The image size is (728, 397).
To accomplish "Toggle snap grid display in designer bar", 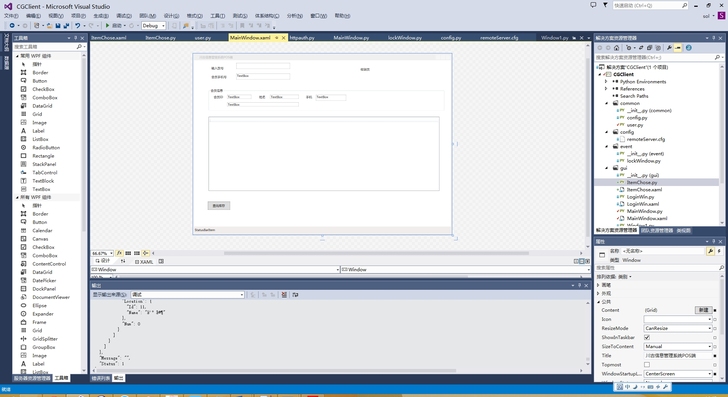I will click(x=128, y=254).
